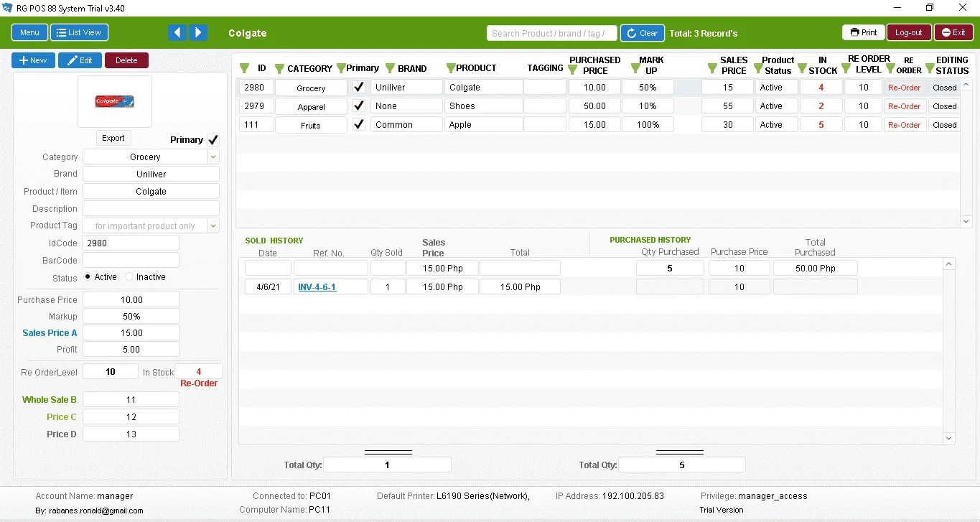980x522 pixels.
Task: Click the Price C field
Action: 131,416
